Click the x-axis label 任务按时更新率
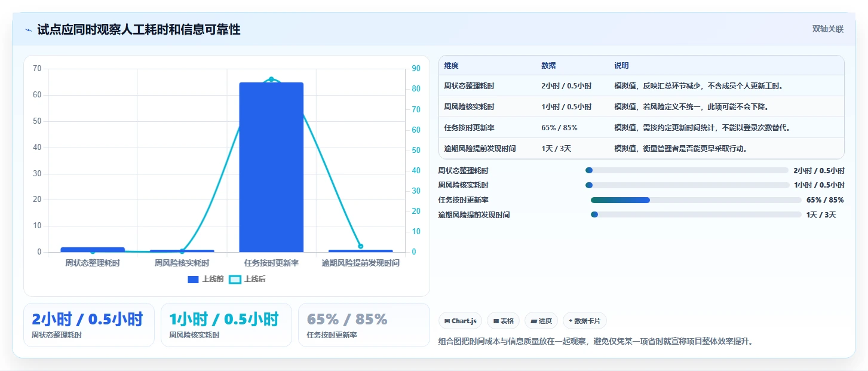 [x=271, y=263]
